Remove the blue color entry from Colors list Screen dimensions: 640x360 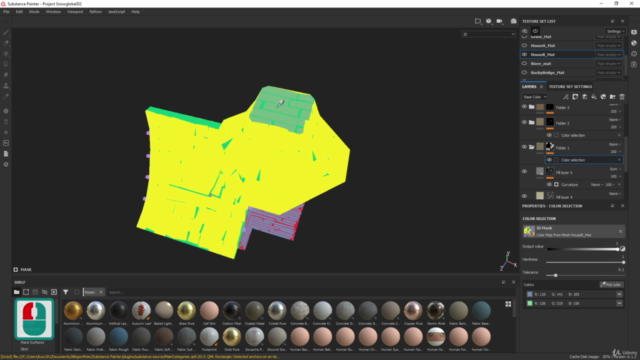[x=619, y=294]
